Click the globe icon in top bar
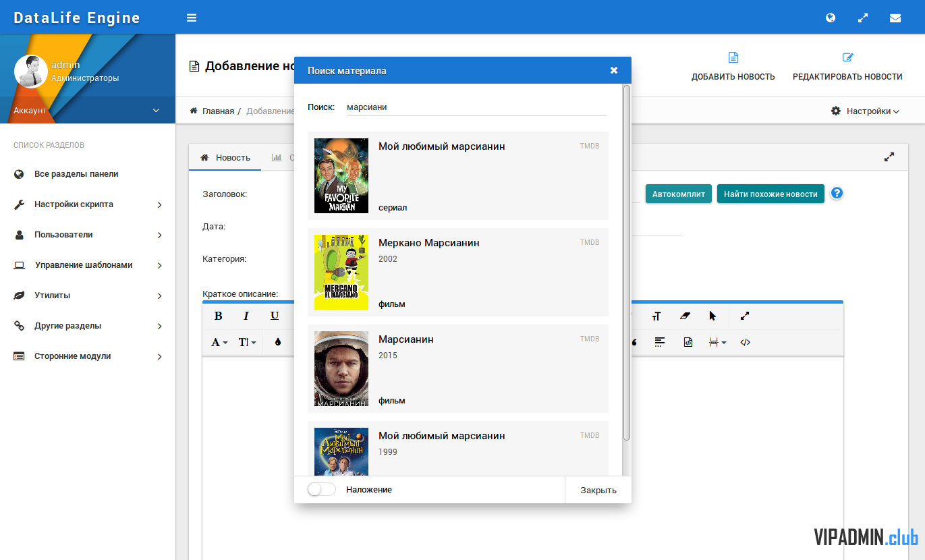The width and height of the screenshot is (925, 560). coord(831,18)
